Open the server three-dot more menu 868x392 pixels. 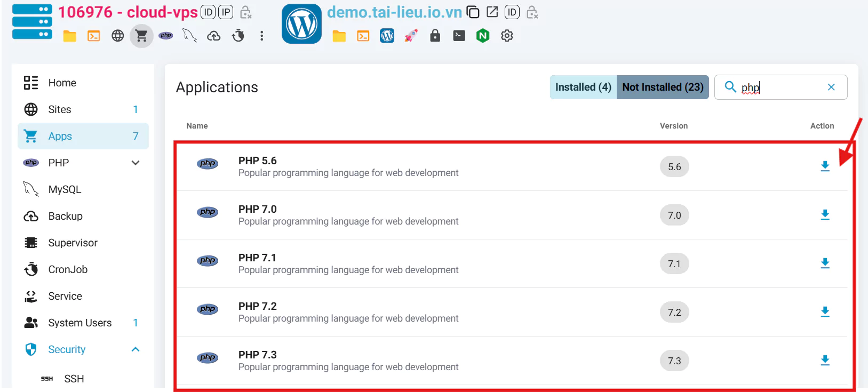pyautogui.click(x=261, y=36)
